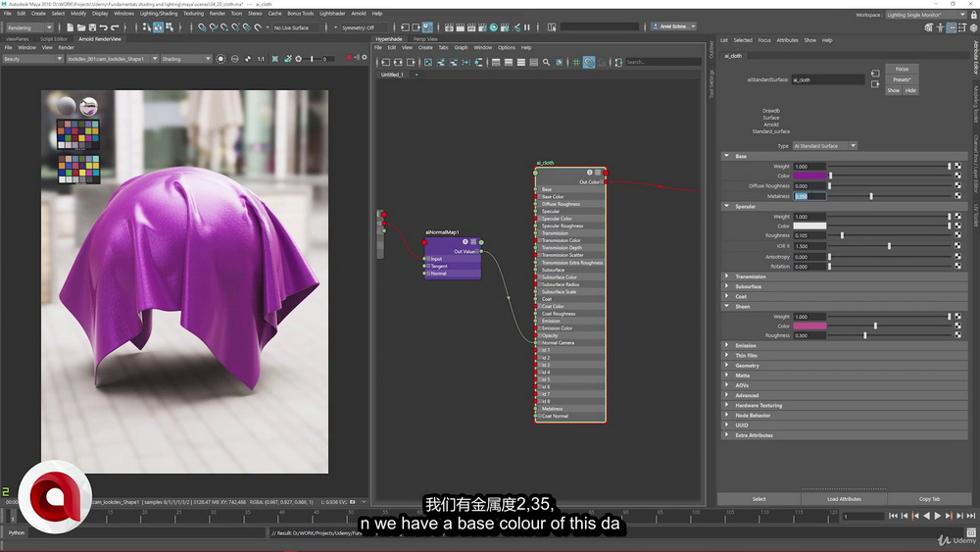Viewport: 980px width, 552px height.
Task: Switch to the Script Editor tab
Action: 54,39
